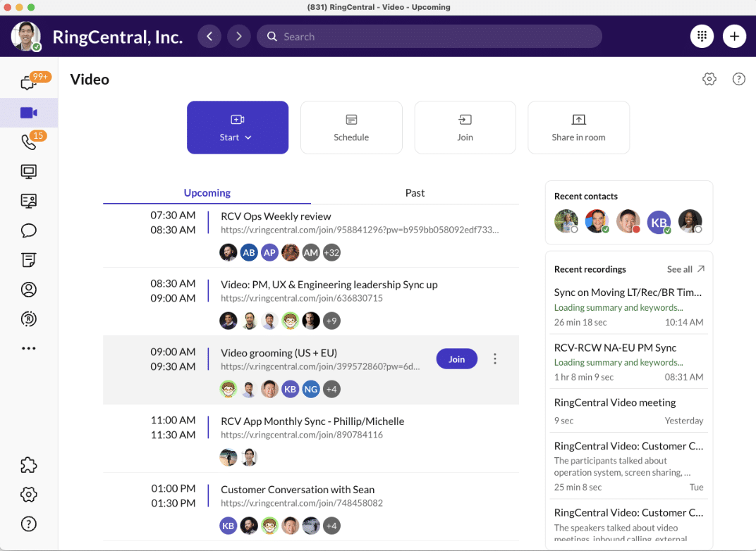This screenshot has height=551, width=756.
Task: Expand the Start meeting dropdown
Action: pos(248,137)
